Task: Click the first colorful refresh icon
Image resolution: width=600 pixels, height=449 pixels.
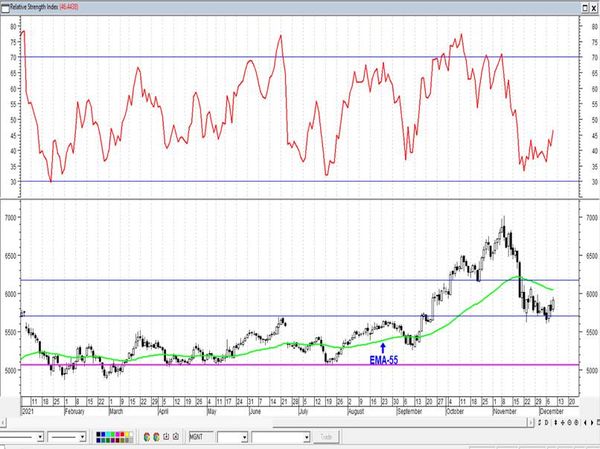Action: click(147, 437)
